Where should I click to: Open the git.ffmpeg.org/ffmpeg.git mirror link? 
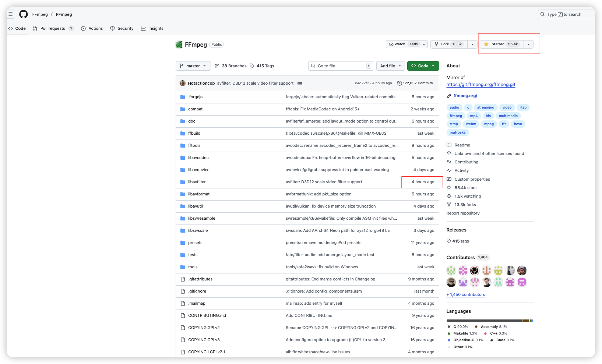[x=481, y=85]
